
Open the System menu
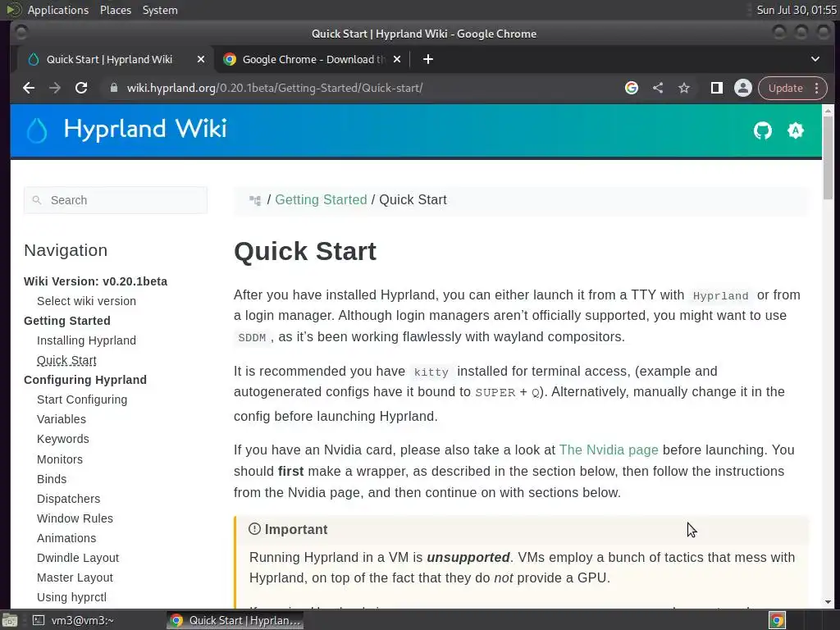coord(160,10)
